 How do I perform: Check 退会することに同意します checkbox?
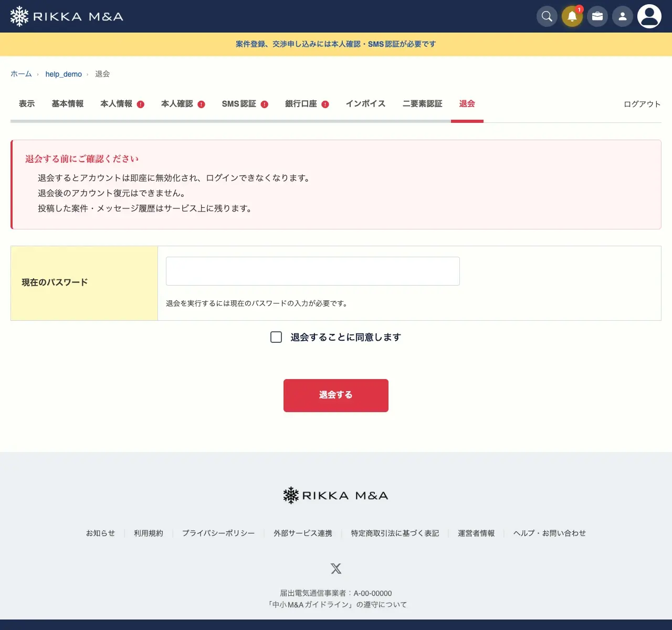pyautogui.click(x=276, y=337)
